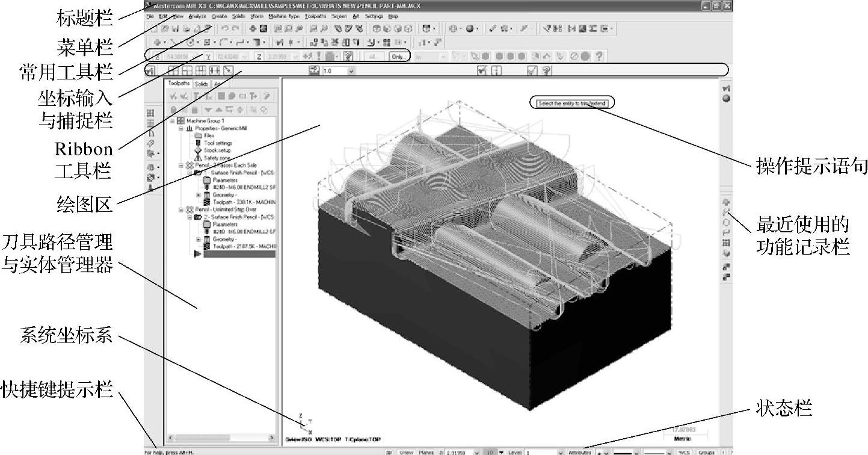The width and height of the screenshot is (868, 455).
Task: Click the green check OK icon in ribbon bar
Action: [531, 71]
